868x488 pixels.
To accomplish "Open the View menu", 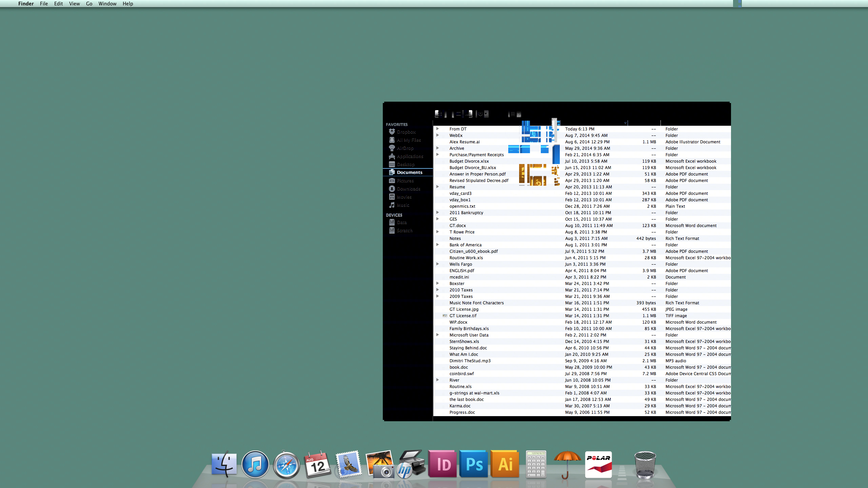I will [x=74, y=4].
